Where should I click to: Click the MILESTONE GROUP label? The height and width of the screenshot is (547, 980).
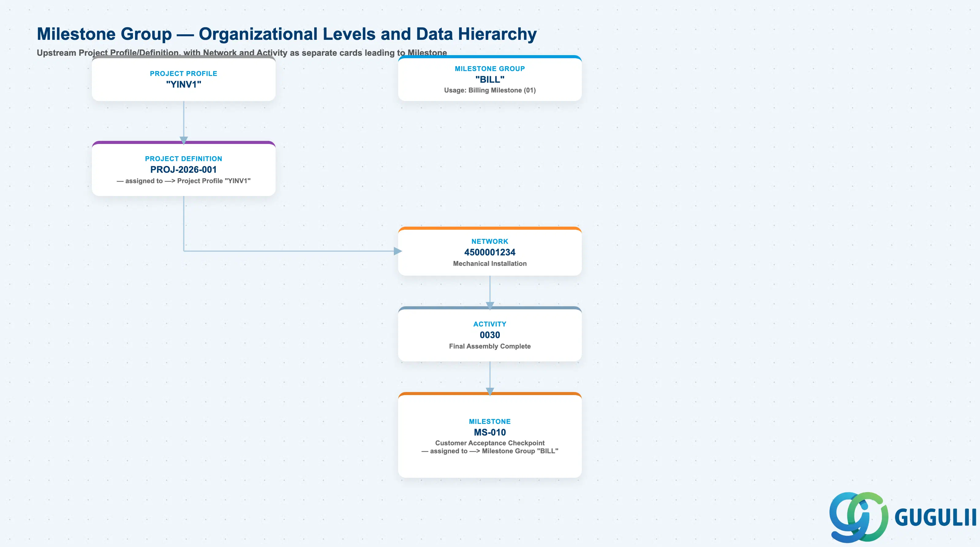[x=490, y=69]
